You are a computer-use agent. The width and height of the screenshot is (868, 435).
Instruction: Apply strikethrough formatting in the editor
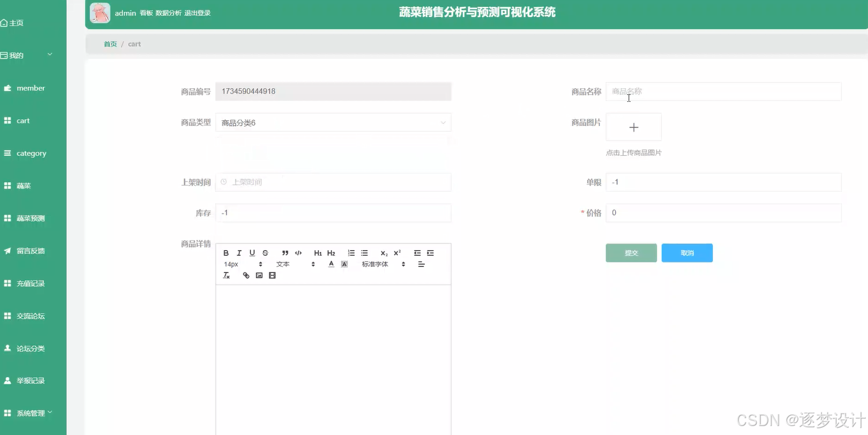coord(265,252)
